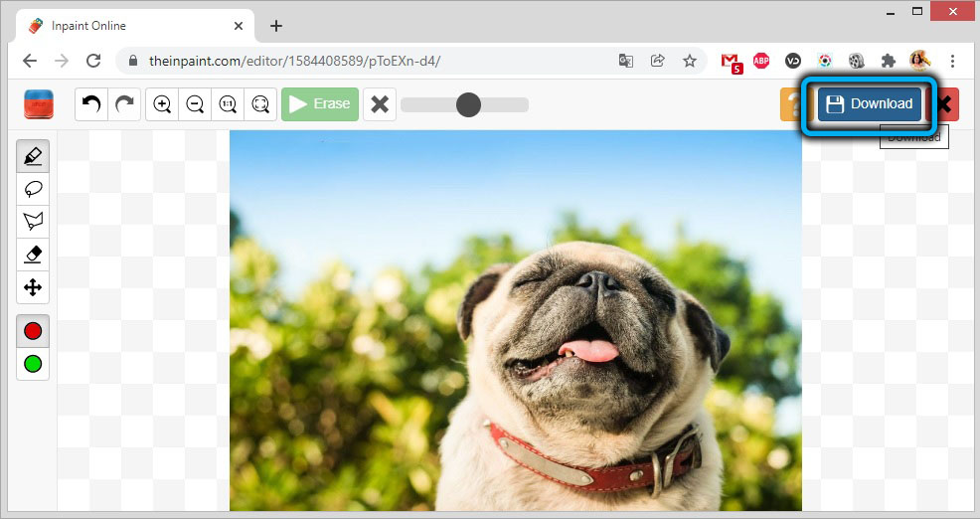The image size is (980, 519).
Task: Open the translate page icon
Action: click(625, 61)
